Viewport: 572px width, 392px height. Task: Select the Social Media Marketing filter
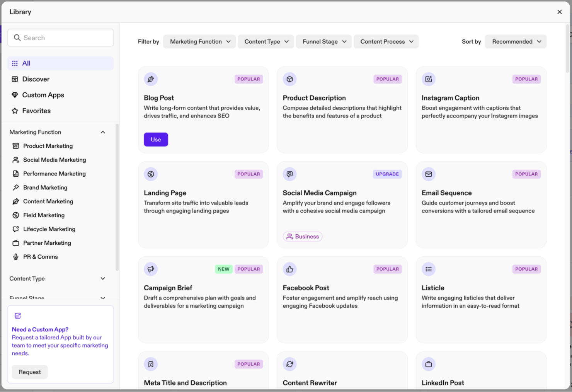(54, 160)
